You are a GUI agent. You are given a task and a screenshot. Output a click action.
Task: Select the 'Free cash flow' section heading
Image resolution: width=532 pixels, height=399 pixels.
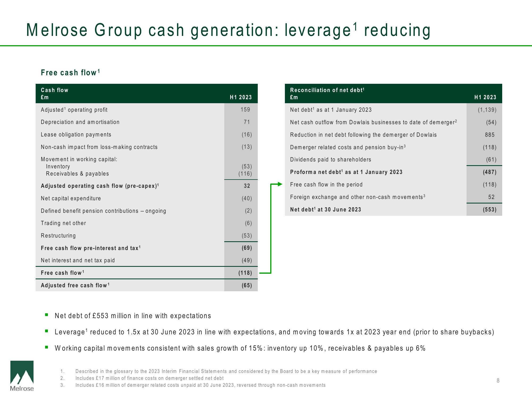point(70,72)
